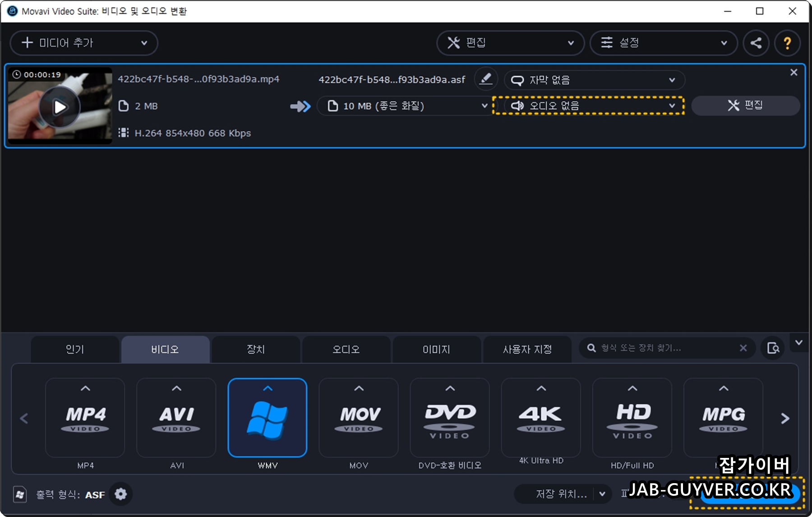Select the HD/Full HD format icon

pyautogui.click(x=632, y=417)
